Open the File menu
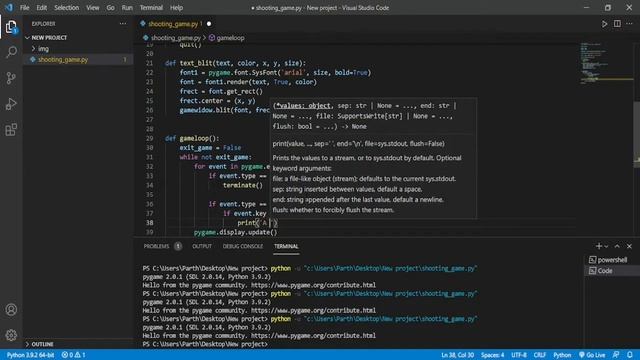 click(x=24, y=8)
